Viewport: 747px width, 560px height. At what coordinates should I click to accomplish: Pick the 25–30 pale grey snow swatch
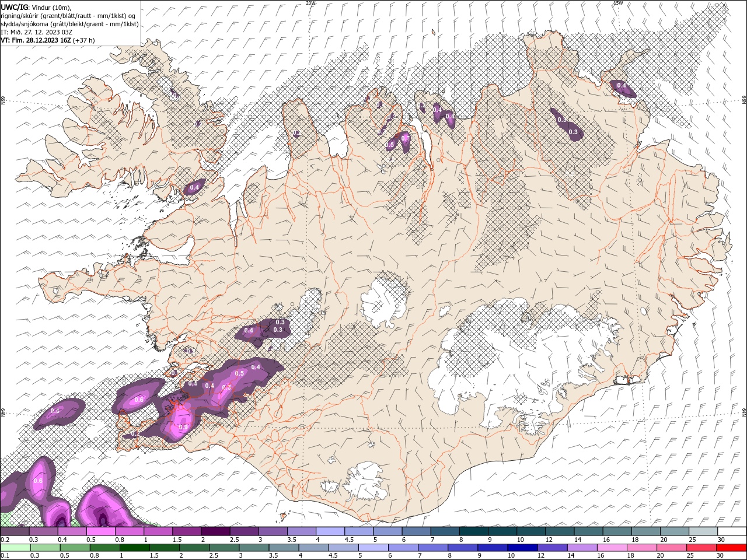[702, 531]
